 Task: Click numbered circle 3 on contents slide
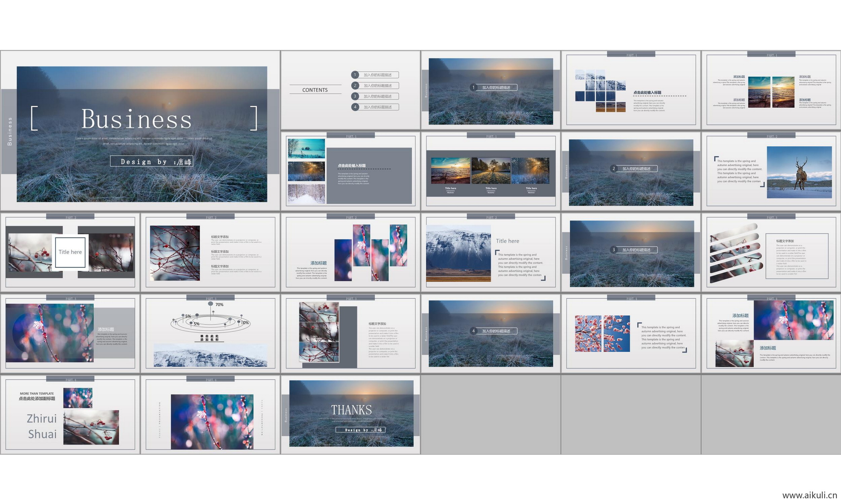click(x=355, y=96)
